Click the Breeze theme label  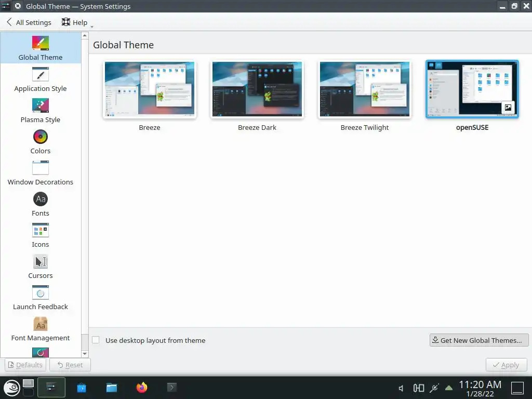(150, 128)
